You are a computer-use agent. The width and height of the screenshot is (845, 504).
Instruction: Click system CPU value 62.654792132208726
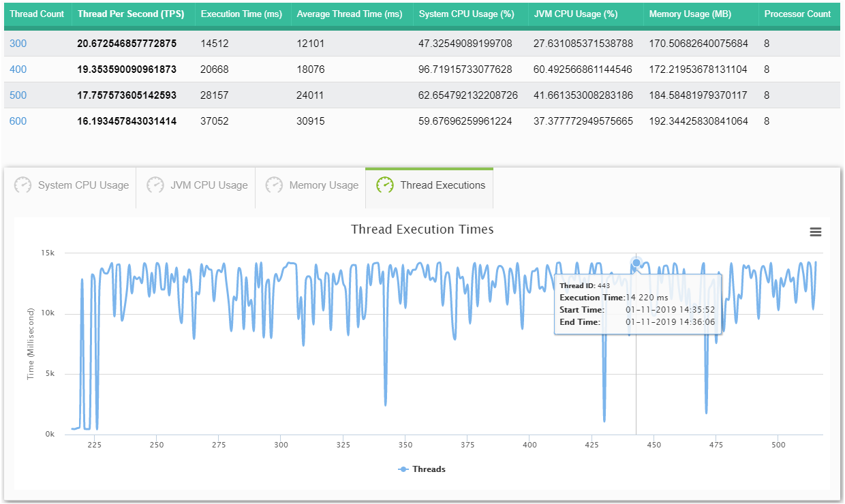pyautogui.click(x=468, y=95)
